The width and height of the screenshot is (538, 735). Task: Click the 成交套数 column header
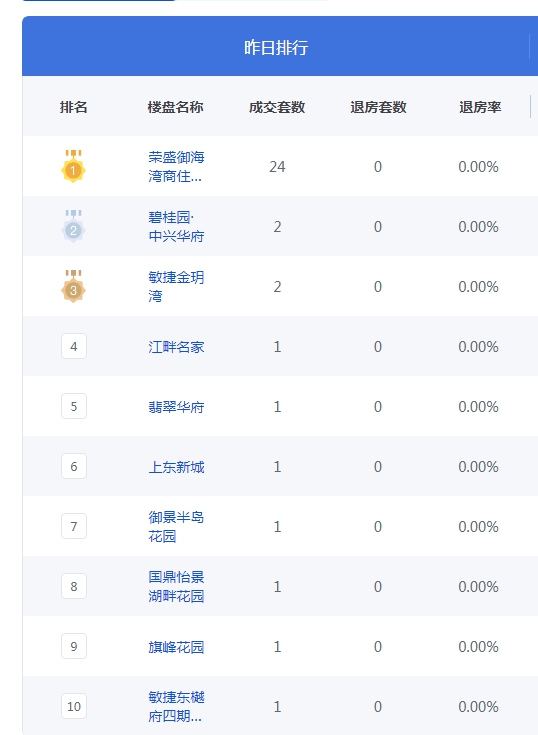(277, 107)
